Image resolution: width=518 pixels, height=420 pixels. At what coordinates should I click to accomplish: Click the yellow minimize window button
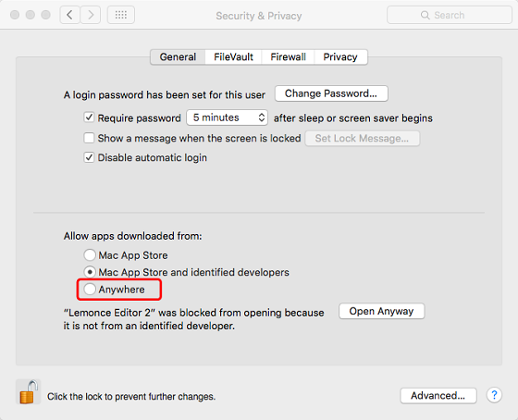pyautogui.click(x=30, y=15)
